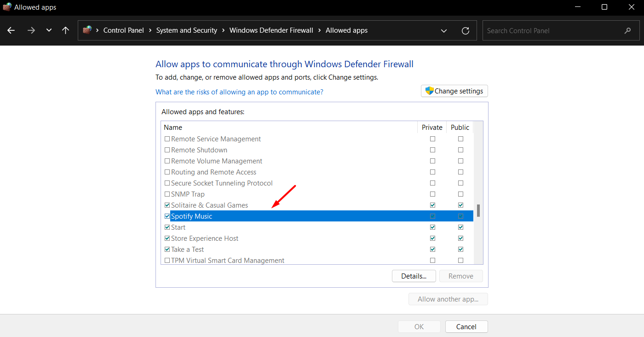Screen dimensions: 644x337
Task: Click Allow another app button
Action: 448,299
